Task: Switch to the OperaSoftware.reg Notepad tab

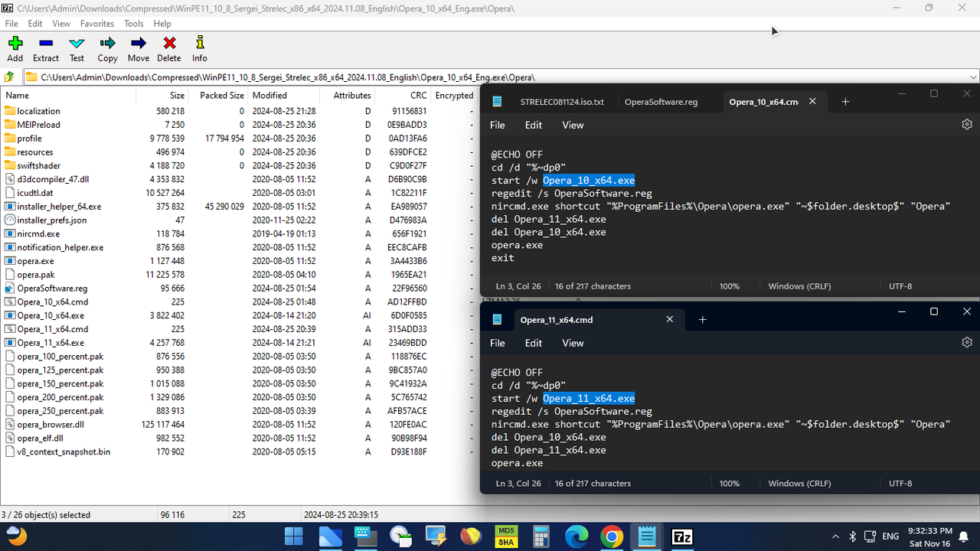Action: (661, 102)
